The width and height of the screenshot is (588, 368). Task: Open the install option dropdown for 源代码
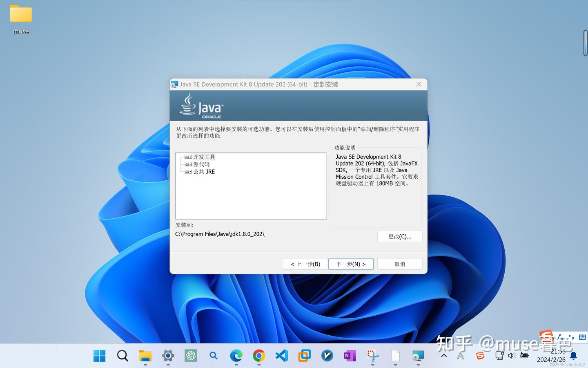[x=187, y=164]
